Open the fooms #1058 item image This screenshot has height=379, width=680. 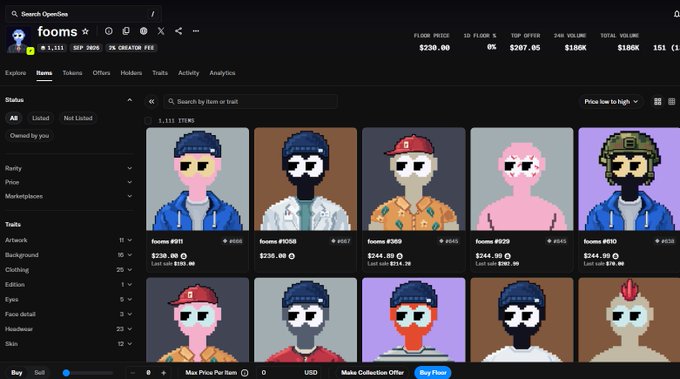point(306,179)
